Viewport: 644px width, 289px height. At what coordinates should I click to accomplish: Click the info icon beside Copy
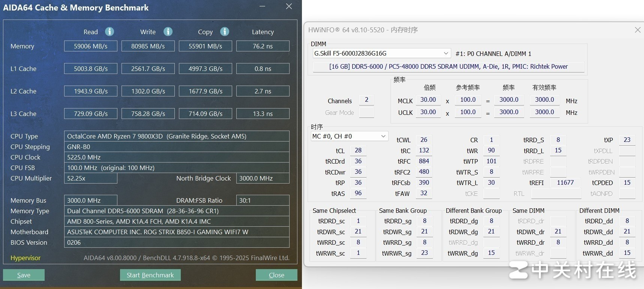(225, 32)
